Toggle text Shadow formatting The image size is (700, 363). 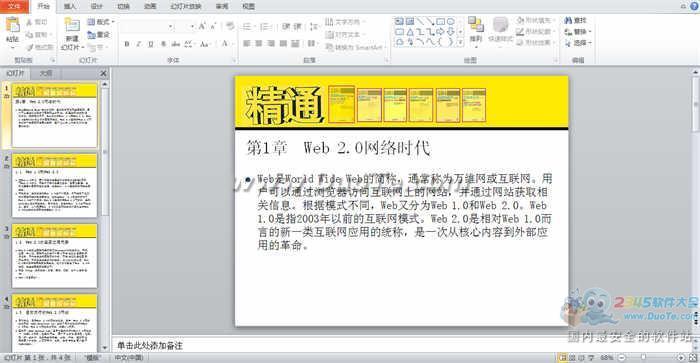pyautogui.click(x=163, y=44)
